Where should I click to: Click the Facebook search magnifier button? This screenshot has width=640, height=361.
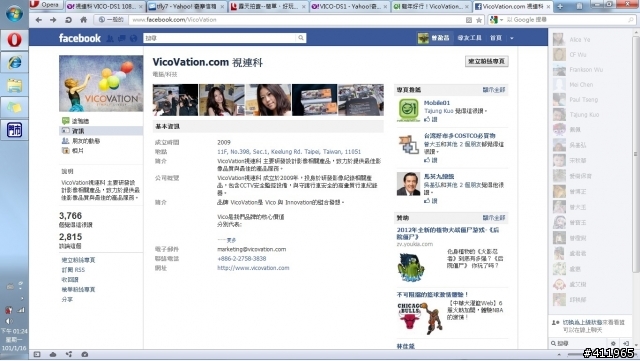(301, 38)
